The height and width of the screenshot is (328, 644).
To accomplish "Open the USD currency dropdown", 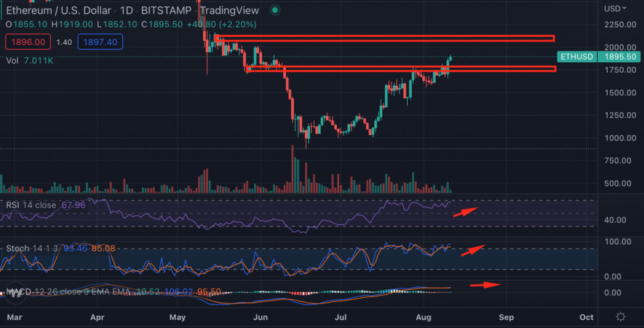I will click(x=615, y=8).
